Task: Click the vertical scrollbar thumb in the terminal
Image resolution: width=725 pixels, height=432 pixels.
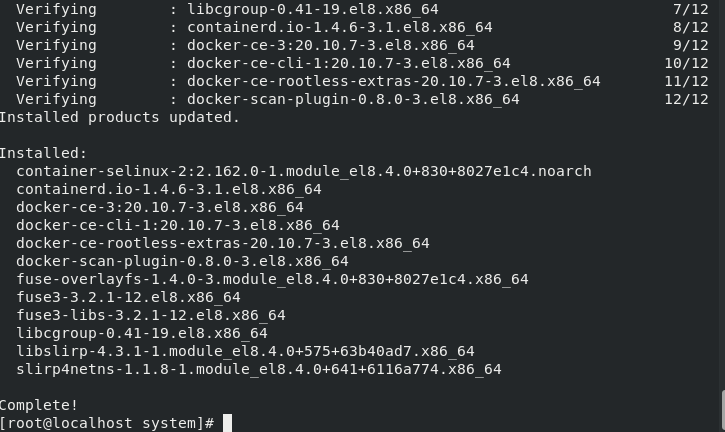Action: pos(723,411)
